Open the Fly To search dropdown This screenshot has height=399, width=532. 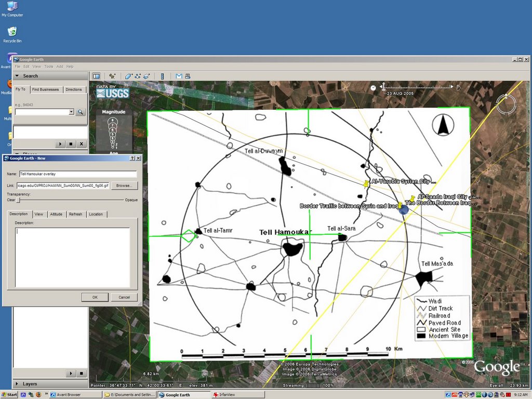point(71,112)
